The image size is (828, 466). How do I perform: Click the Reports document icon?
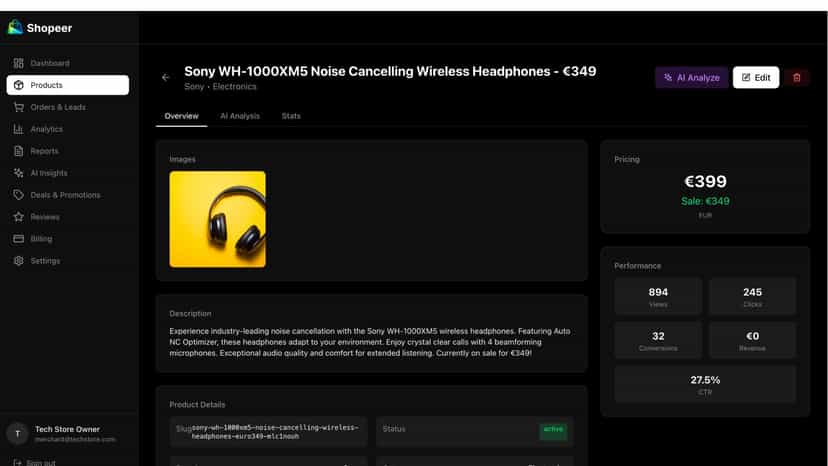coord(18,151)
